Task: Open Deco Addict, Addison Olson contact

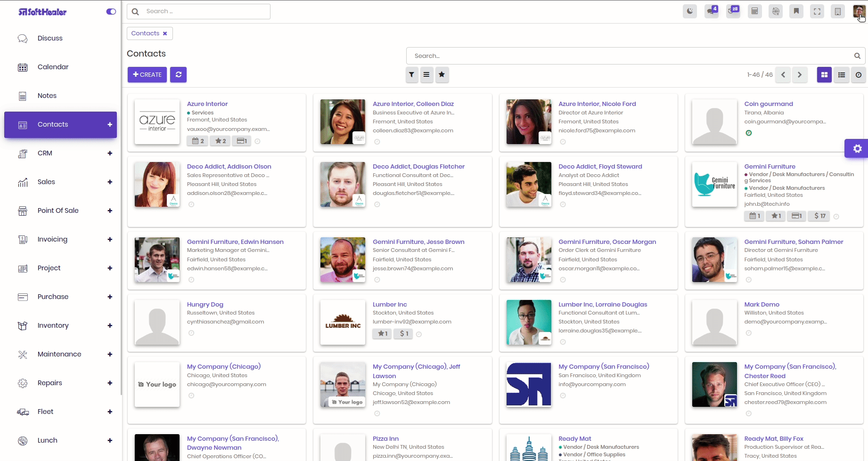Action: point(229,166)
